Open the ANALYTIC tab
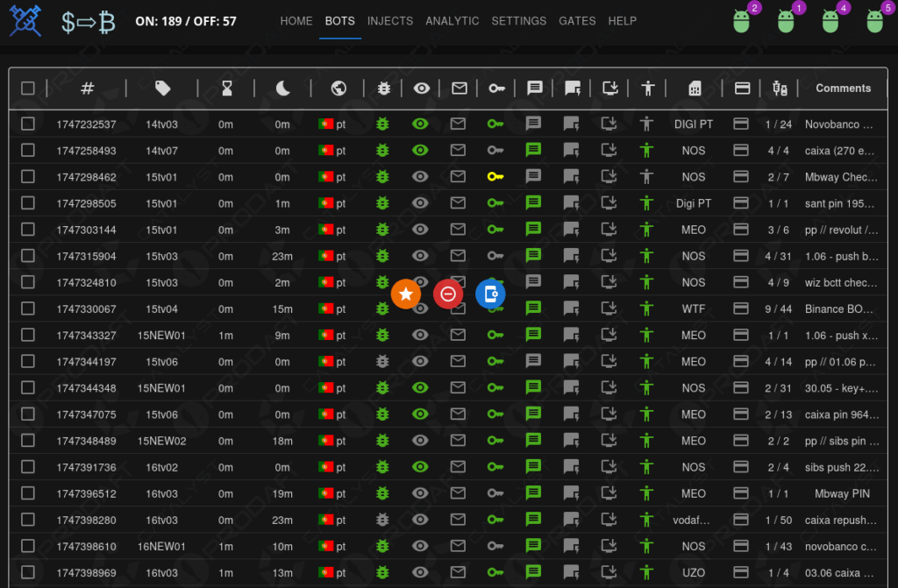The width and height of the screenshot is (898, 588). [452, 21]
